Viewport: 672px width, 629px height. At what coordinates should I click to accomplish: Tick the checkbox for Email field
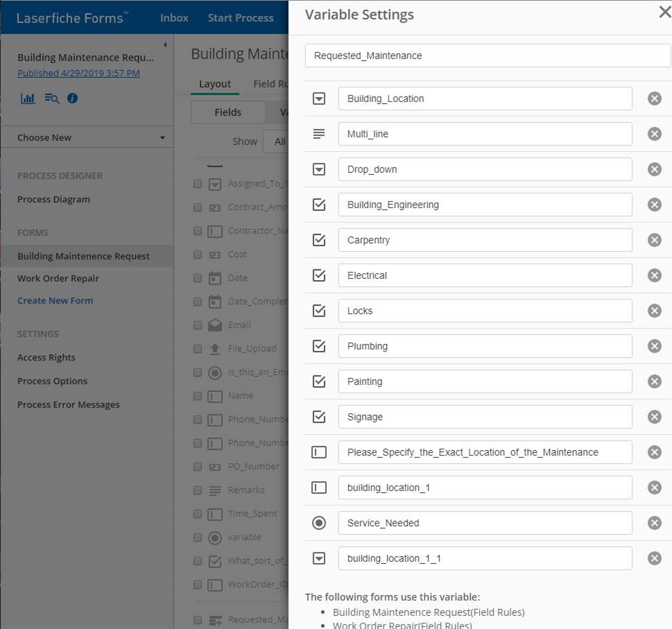point(198,325)
